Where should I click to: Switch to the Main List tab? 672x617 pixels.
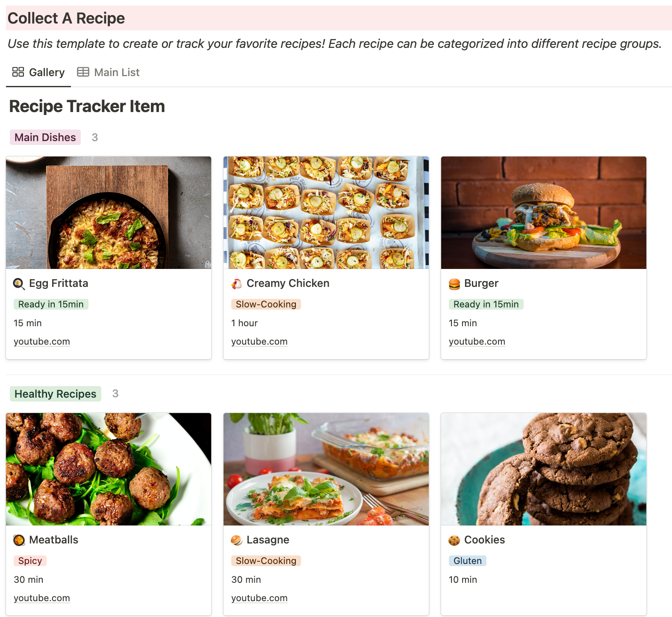click(x=117, y=72)
